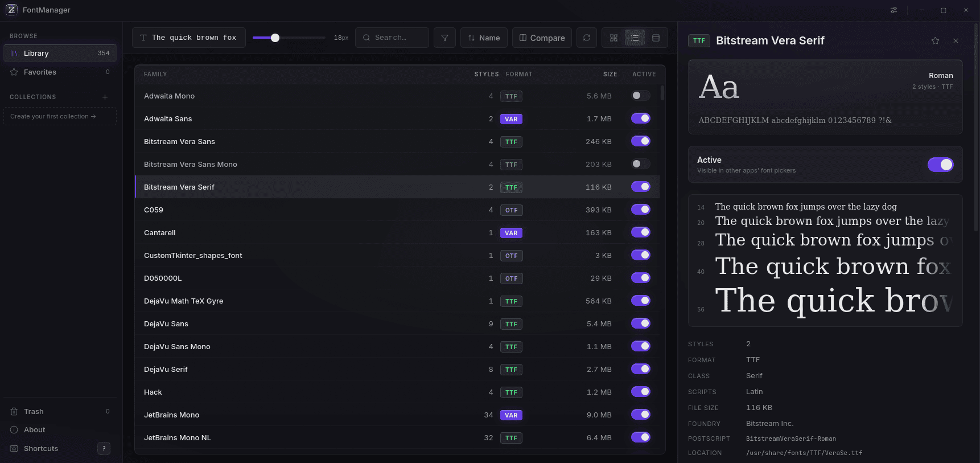
Task: Click OTF format badge for C059
Action: [x=511, y=210]
